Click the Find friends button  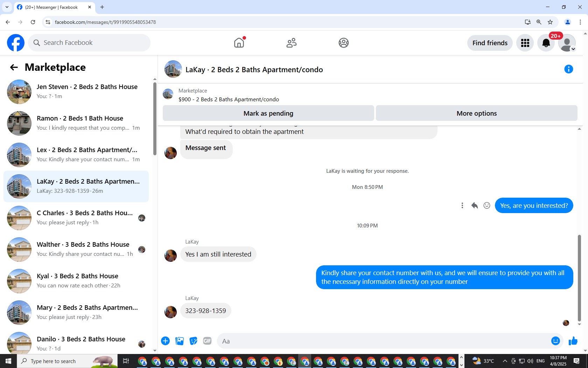coord(490,43)
